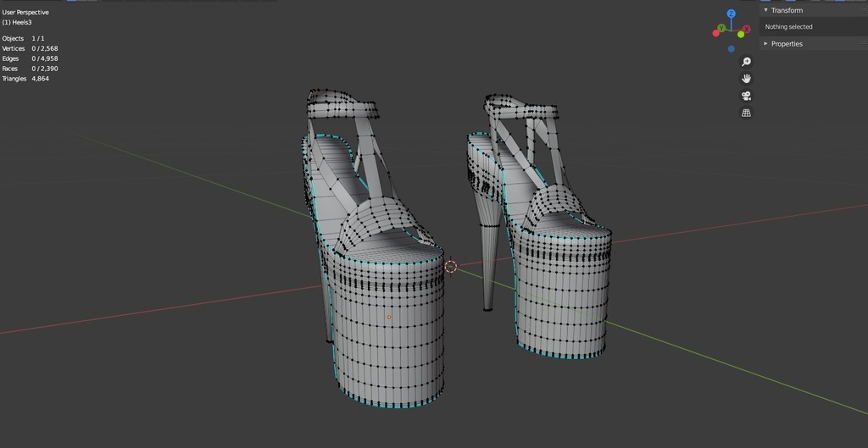Viewport: 868px width, 448px height.
Task: Click the Vertices 0 / 2,568 statistic
Action: pyautogui.click(x=30, y=48)
